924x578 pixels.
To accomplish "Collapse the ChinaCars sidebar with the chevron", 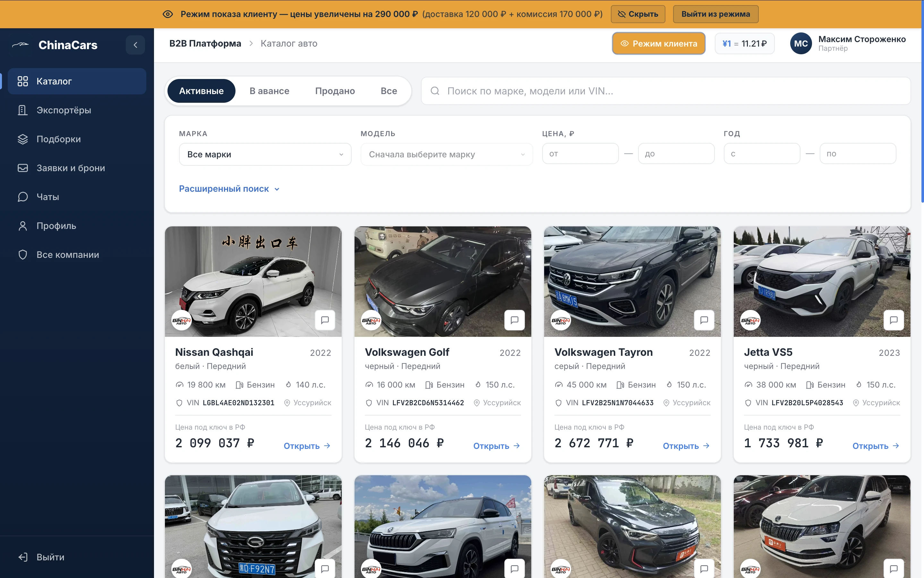I will click(x=135, y=45).
